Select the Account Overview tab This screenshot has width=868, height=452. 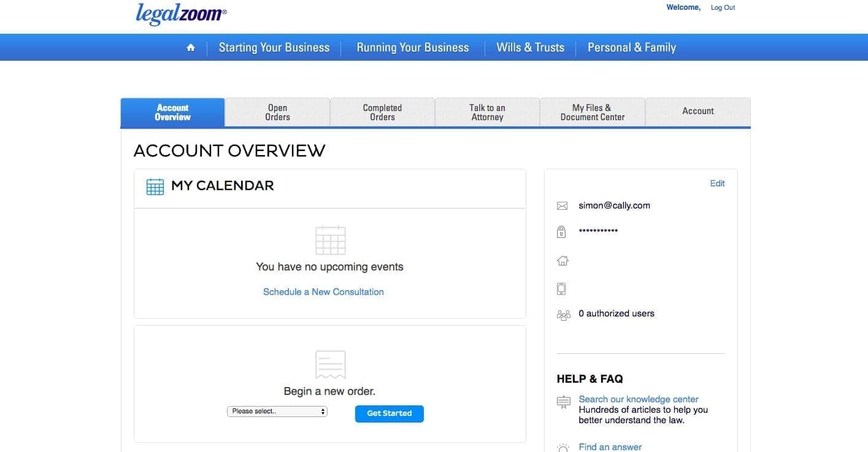tap(172, 112)
